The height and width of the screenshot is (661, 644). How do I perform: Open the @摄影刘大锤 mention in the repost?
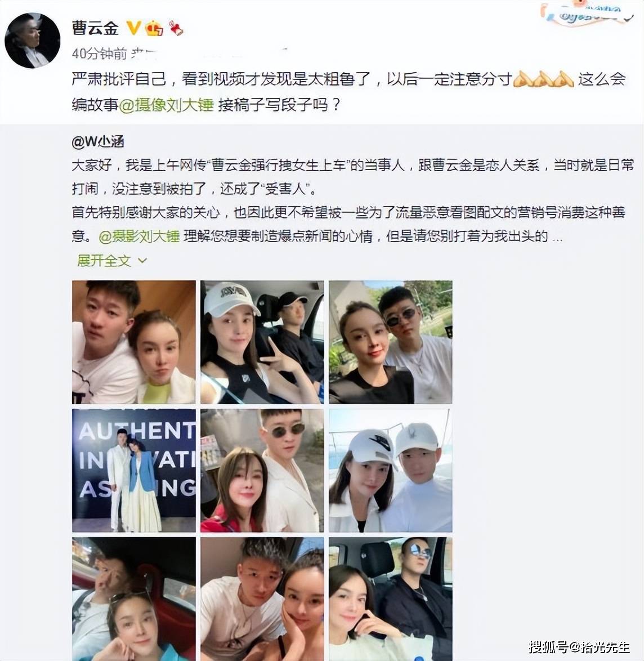pyautogui.click(x=139, y=236)
